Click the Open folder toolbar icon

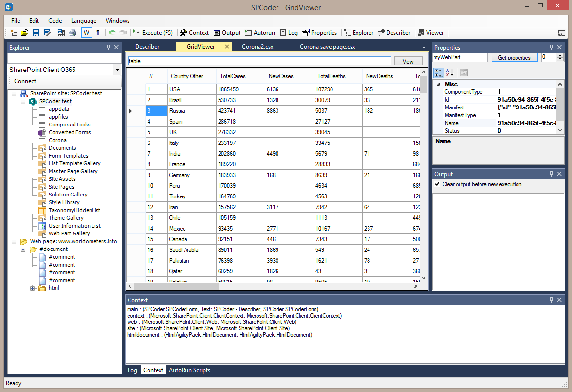[x=24, y=33]
